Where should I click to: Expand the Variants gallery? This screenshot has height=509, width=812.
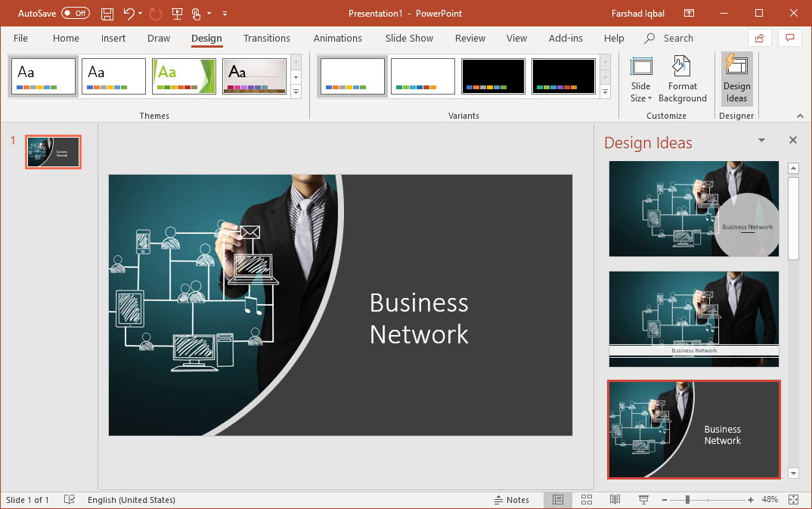(x=605, y=92)
